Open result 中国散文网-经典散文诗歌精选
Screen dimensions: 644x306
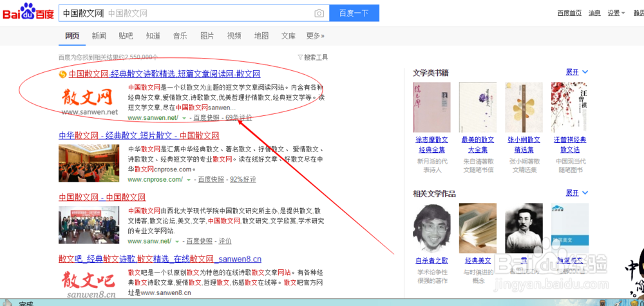tap(164, 74)
